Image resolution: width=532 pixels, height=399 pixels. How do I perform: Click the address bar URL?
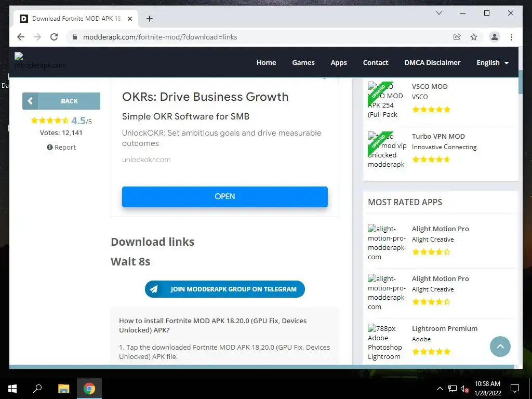pos(160,37)
